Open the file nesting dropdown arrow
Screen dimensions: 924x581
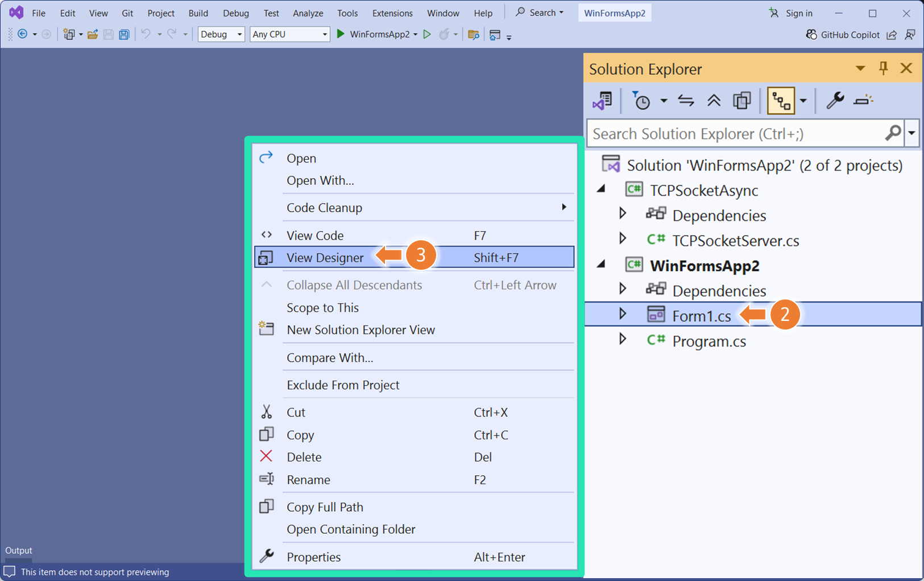click(x=803, y=101)
